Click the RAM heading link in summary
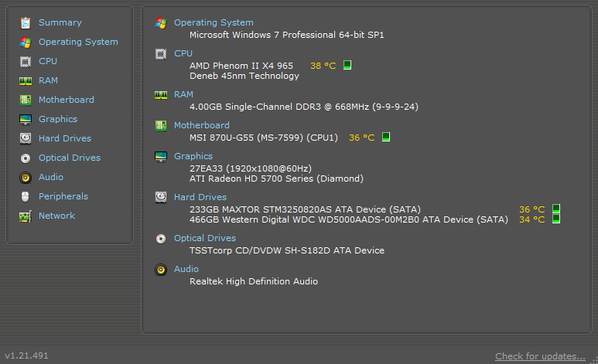 click(x=184, y=94)
